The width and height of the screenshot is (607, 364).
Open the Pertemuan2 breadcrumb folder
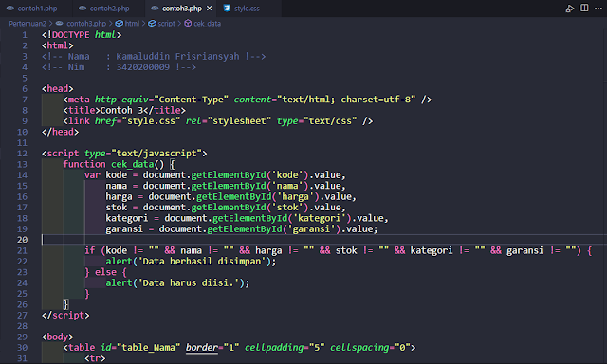[x=28, y=24]
